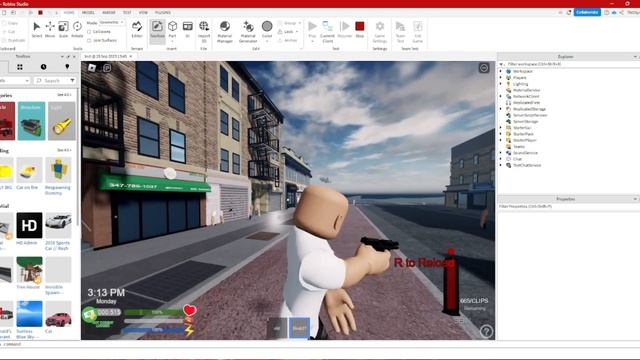Expand StarterGui in Explorer
Screen dimensions: 640x360
[x=501, y=128]
